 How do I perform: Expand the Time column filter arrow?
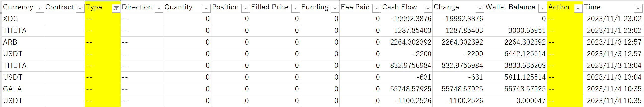(638, 8)
